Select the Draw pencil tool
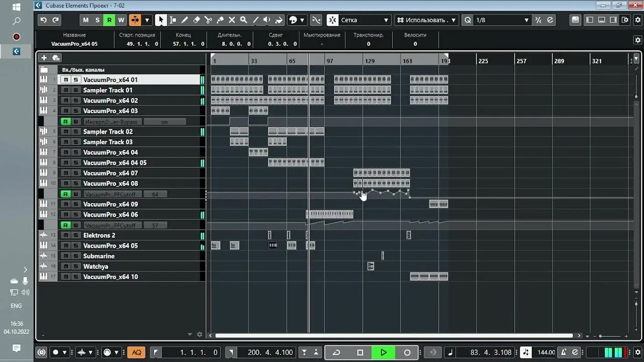This screenshot has height=362, width=644. [185, 20]
